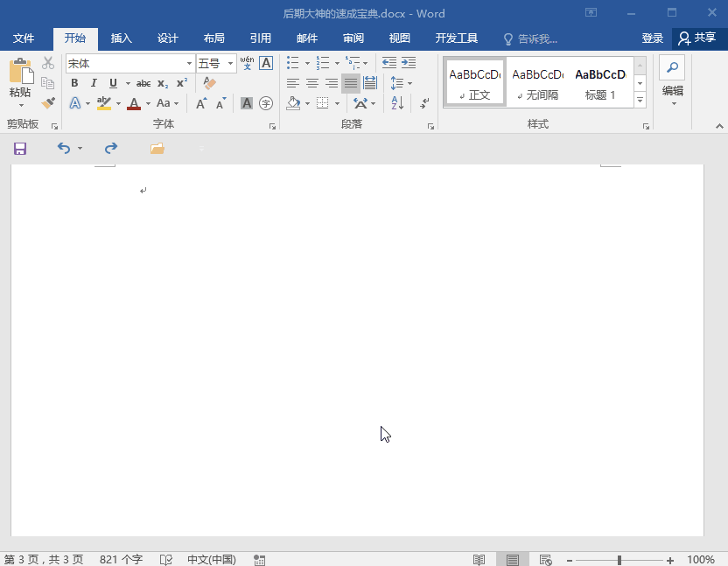The height and width of the screenshot is (566, 728).
Task: Expand the 粘贴 paste options arrow
Action: [x=21, y=106]
